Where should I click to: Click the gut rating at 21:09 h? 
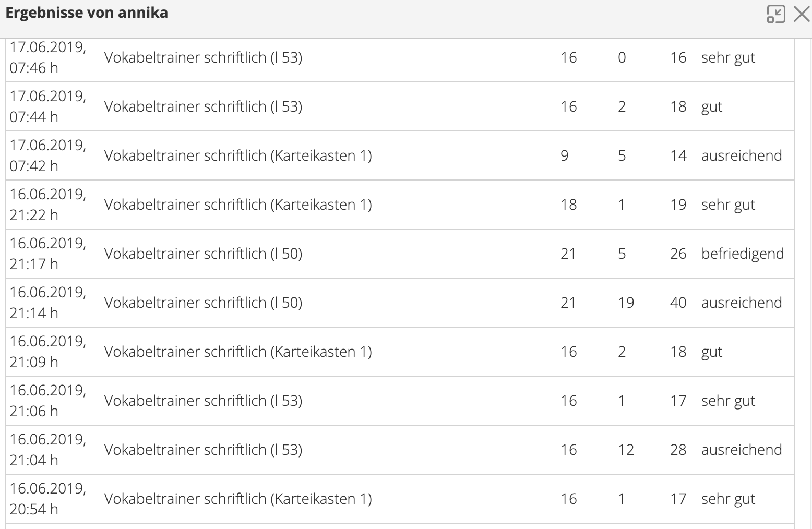tap(711, 352)
